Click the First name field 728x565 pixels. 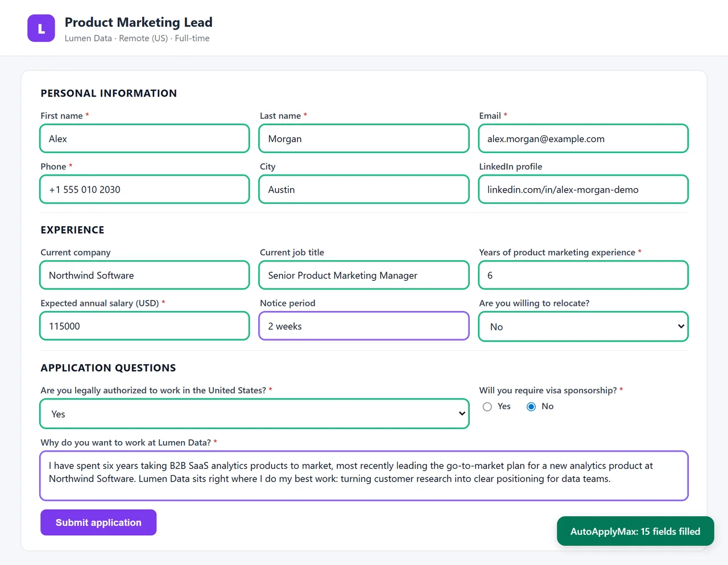point(144,139)
